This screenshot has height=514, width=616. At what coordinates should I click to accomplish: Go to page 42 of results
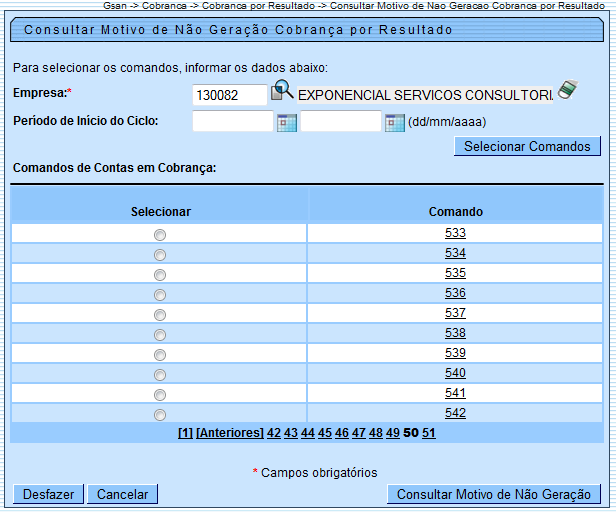click(274, 433)
